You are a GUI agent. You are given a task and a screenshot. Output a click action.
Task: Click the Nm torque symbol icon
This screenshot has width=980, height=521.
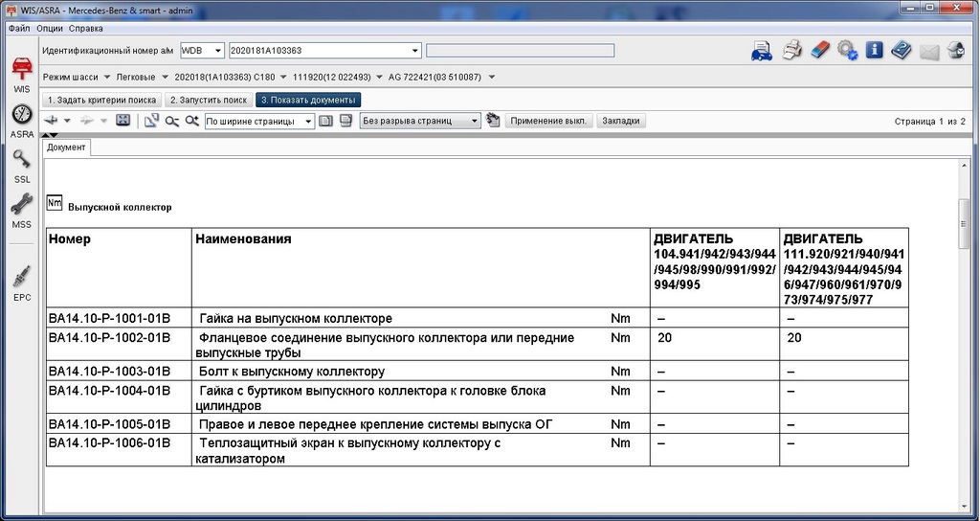click(55, 203)
